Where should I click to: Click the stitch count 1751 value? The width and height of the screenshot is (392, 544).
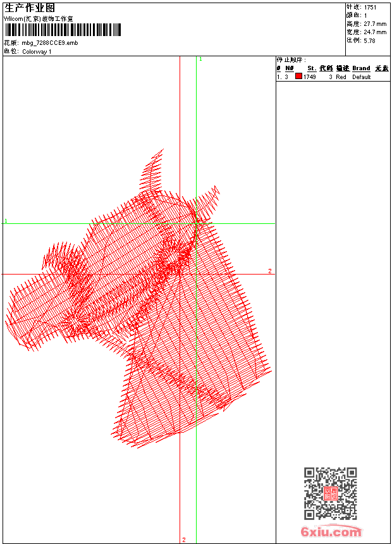(x=371, y=8)
